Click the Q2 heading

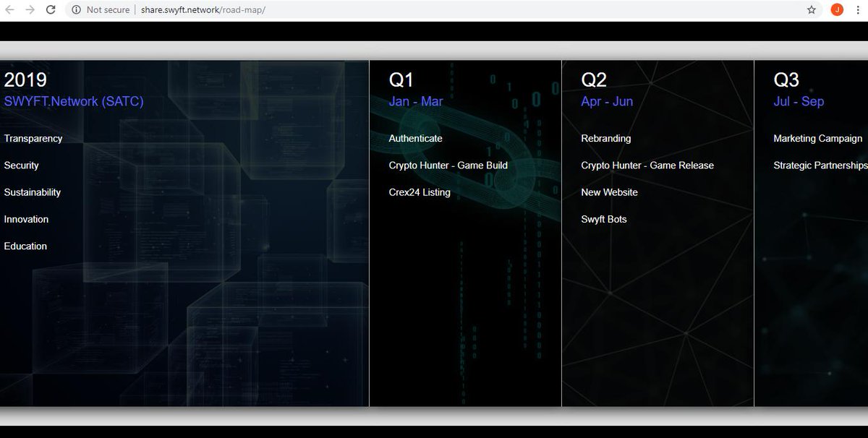click(x=594, y=80)
